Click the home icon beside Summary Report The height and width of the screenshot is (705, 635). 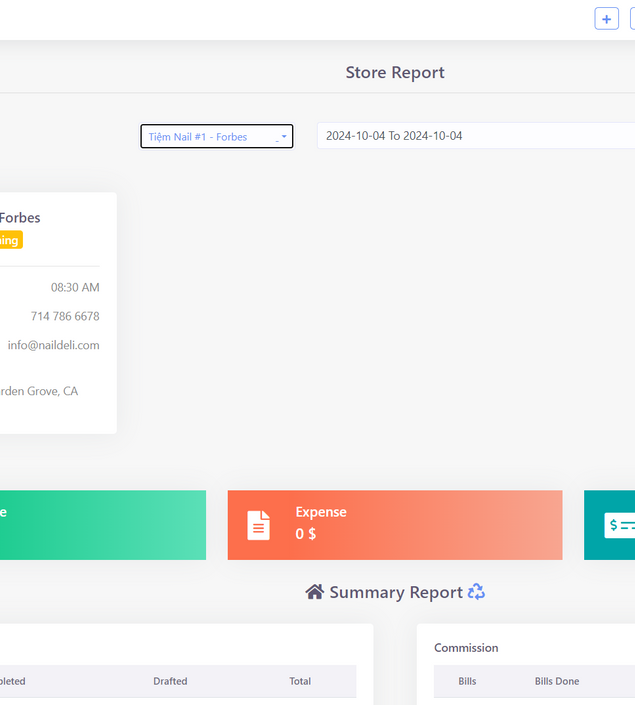click(314, 592)
